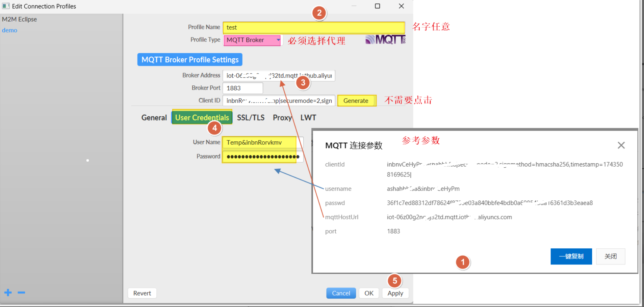Viewport: 644px width, 307px height.
Task: Click the Generate button for Client ID
Action: click(356, 101)
